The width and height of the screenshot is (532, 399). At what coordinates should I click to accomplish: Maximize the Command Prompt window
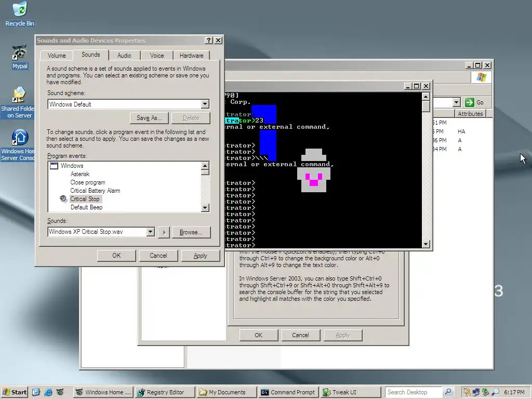pyautogui.click(x=416, y=86)
